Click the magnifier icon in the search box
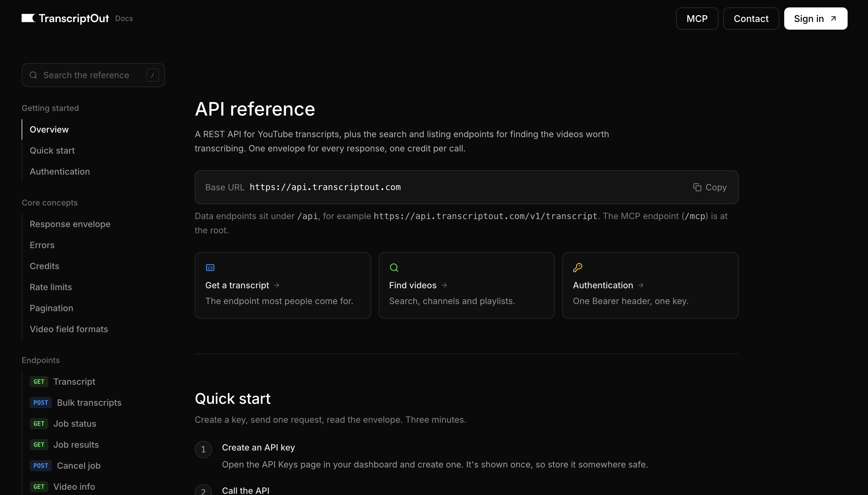The height and width of the screenshot is (495, 868). [33, 75]
